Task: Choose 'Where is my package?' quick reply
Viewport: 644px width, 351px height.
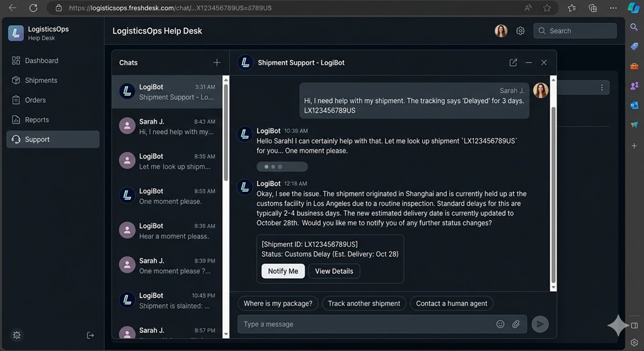Action: (x=278, y=303)
